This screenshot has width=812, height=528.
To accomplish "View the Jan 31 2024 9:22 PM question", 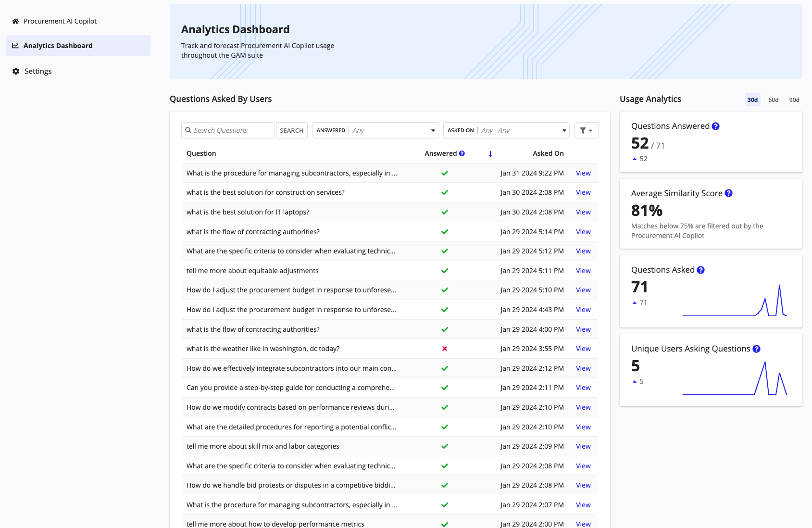I will [583, 173].
